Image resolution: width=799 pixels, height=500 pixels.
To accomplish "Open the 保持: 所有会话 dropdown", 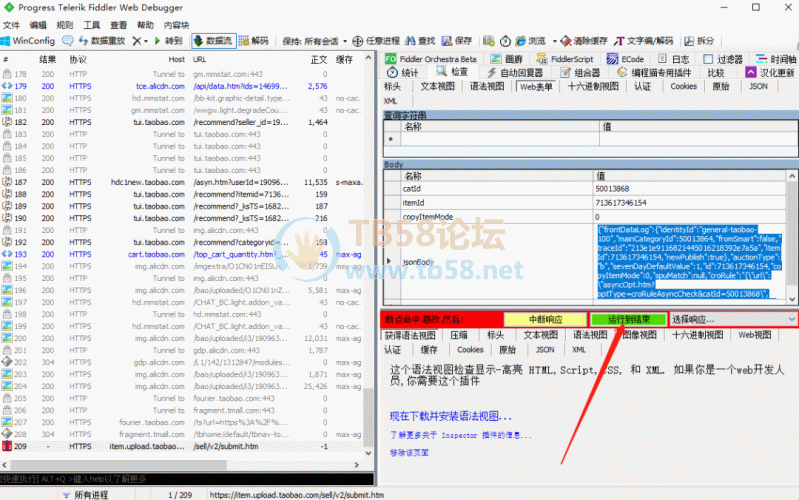I will [x=314, y=41].
